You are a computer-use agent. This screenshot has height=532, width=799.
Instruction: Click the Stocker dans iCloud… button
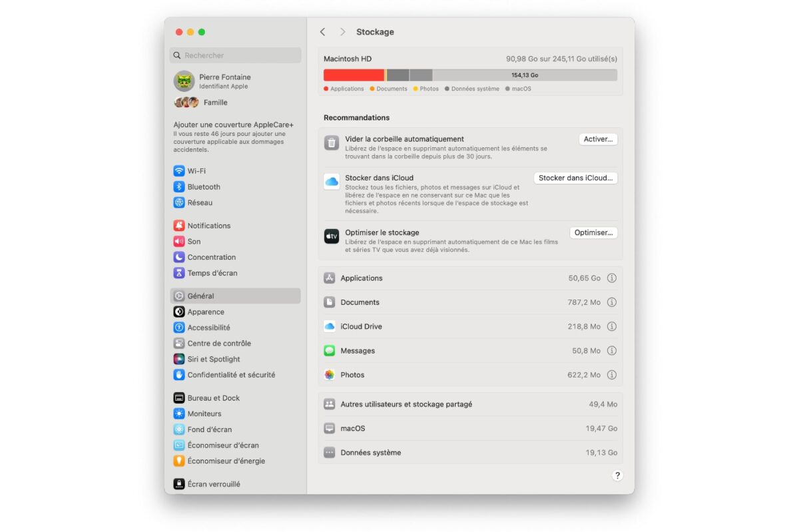click(x=576, y=178)
